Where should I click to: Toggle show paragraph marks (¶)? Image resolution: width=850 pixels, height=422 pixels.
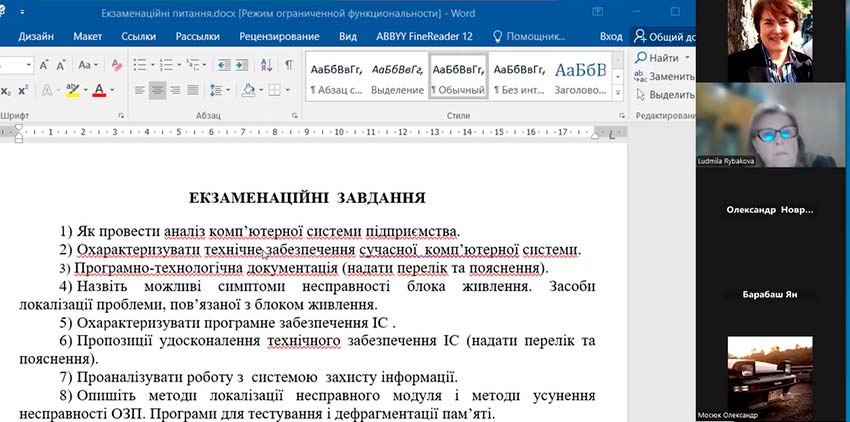point(288,65)
